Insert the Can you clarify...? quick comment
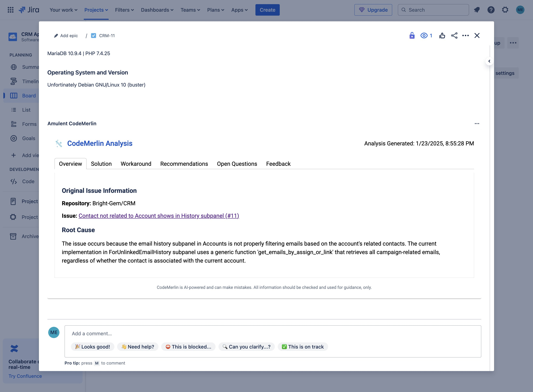The width and height of the screenshot is (533, 392). point(247,347)
